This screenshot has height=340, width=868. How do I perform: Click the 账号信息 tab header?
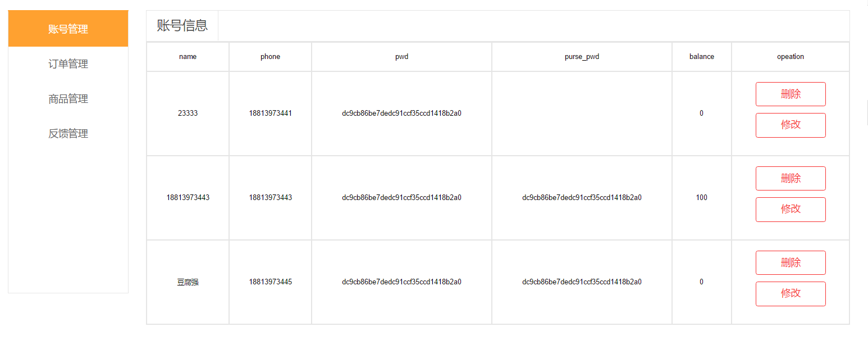[182, 25]
